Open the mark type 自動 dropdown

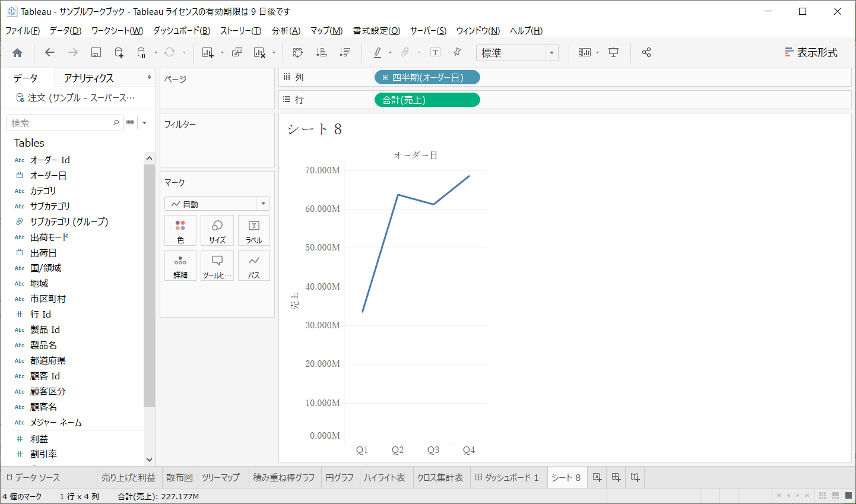[217, 204]
